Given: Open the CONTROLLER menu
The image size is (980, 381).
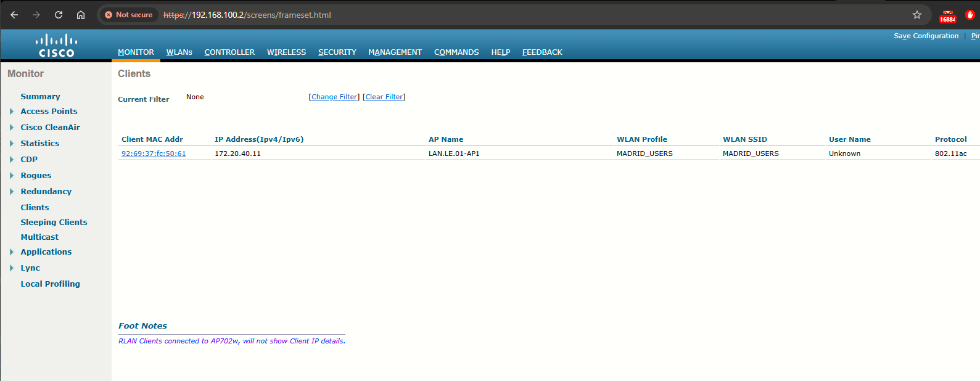Looking at the screenshot, I should (x=229, y=52).
